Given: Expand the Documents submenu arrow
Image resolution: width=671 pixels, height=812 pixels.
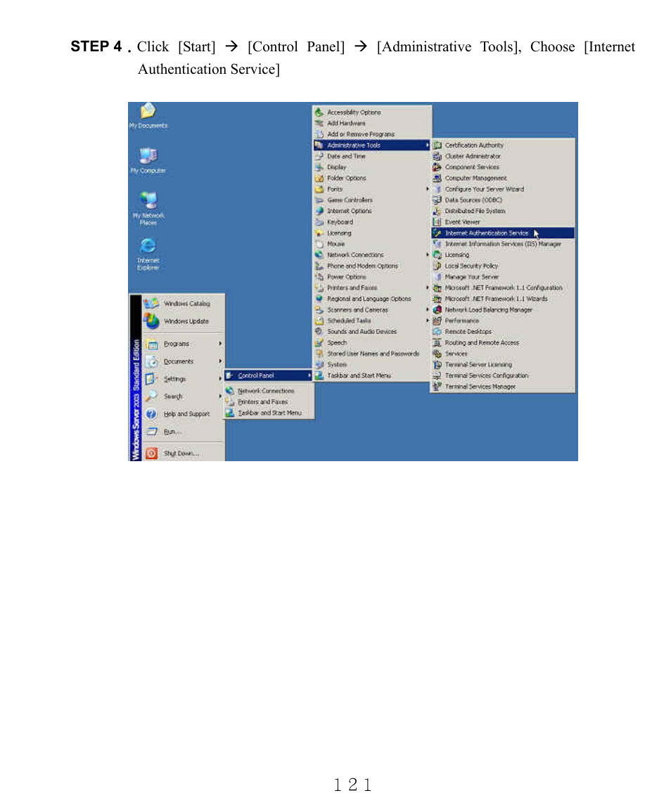Looking at the screenshot, I should pyautogui.click(x=220, y=361).
